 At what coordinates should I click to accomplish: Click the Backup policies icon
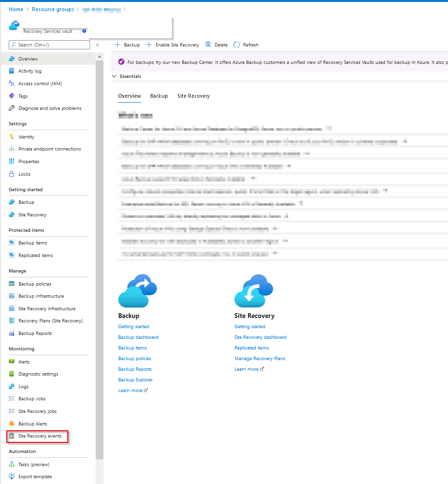point(12,284)
